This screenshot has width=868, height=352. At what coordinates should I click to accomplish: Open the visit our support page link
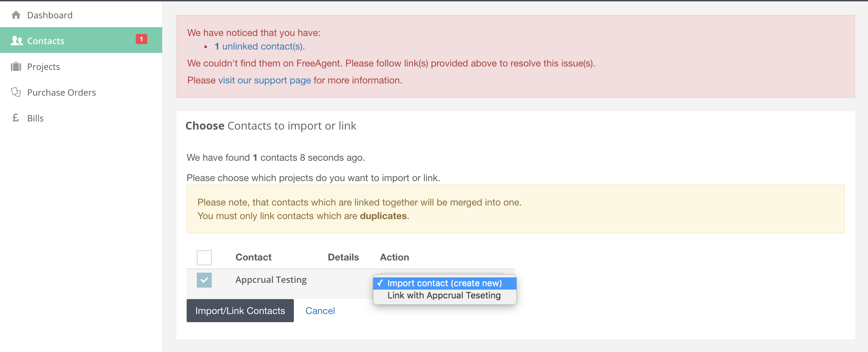pos(264,80)
